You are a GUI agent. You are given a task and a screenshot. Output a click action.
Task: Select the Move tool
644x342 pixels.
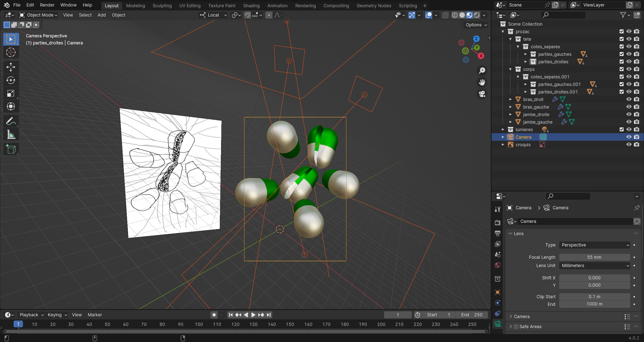(x=11, y=67)
